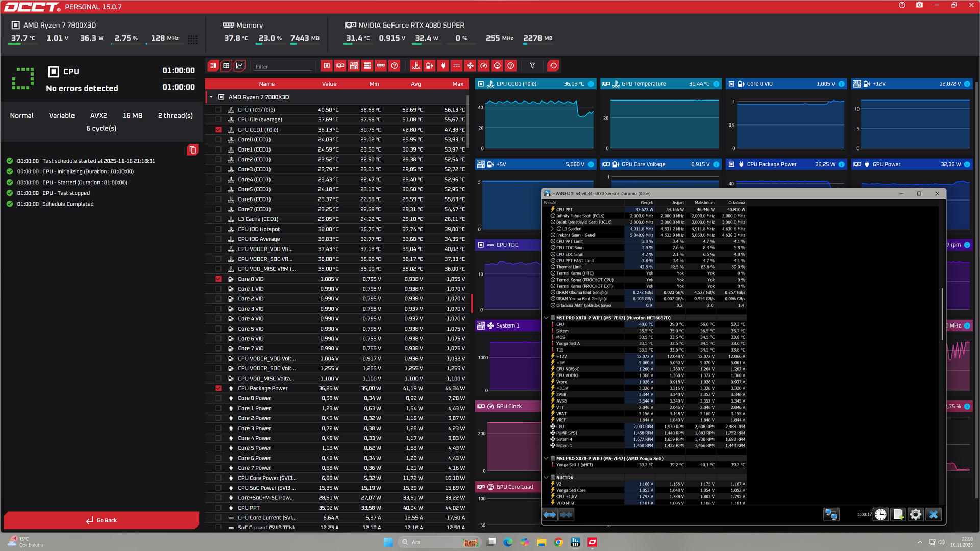980x551 pixels.
Task: Uncheck the CPU CCD1 (Tdie) checkbox
Action: [218, 130]
